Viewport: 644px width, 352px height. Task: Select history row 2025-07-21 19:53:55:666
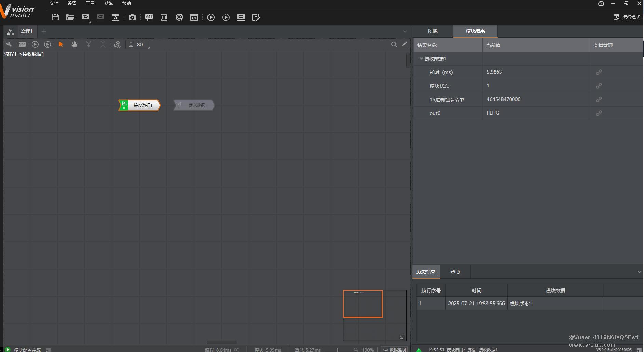tap(530, 303)
